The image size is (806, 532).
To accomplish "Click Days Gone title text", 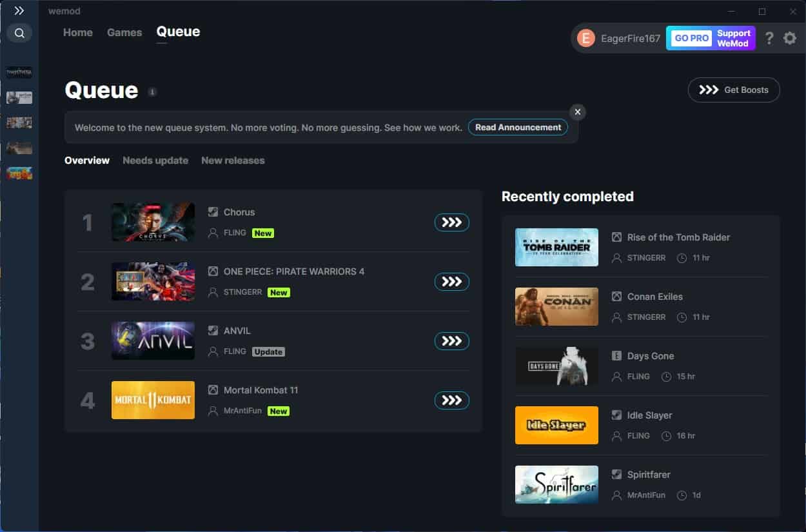I will click(x=651, y=356).
